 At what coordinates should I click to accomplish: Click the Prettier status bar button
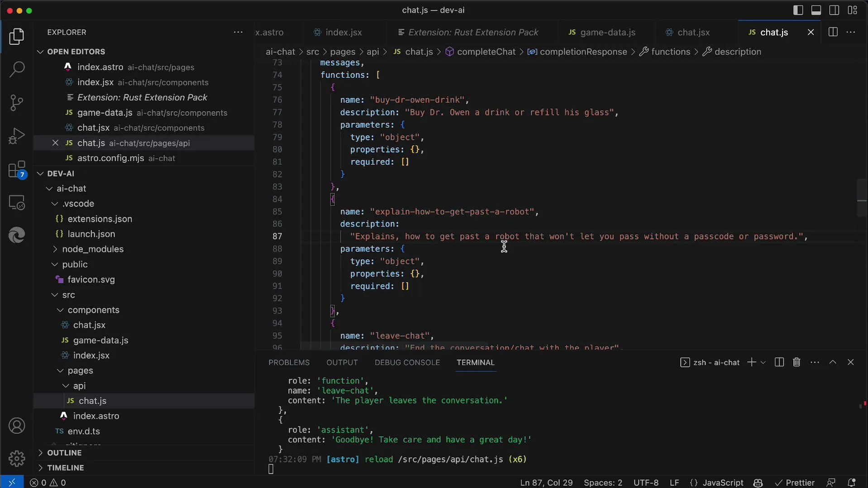(x=794, y=483)
